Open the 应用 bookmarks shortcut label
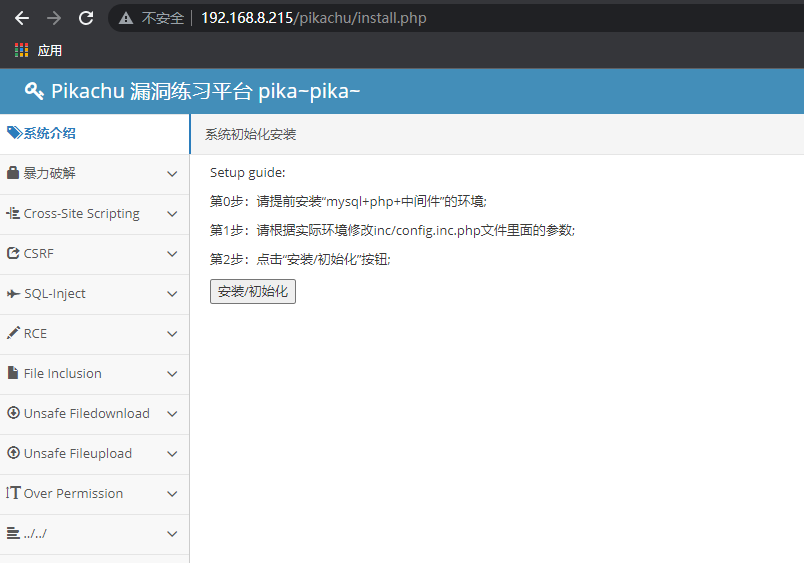Viewport: 804px width, 563px height. coord(50,50)
